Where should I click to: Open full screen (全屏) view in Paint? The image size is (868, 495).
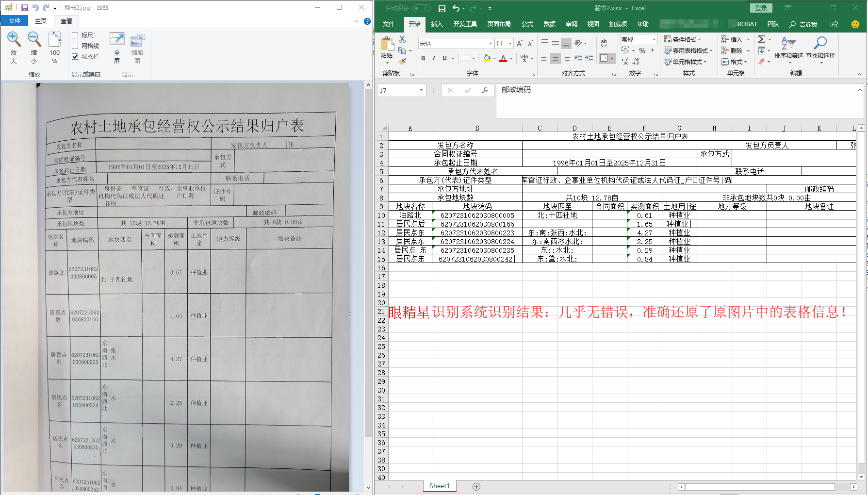coord(117,48)
